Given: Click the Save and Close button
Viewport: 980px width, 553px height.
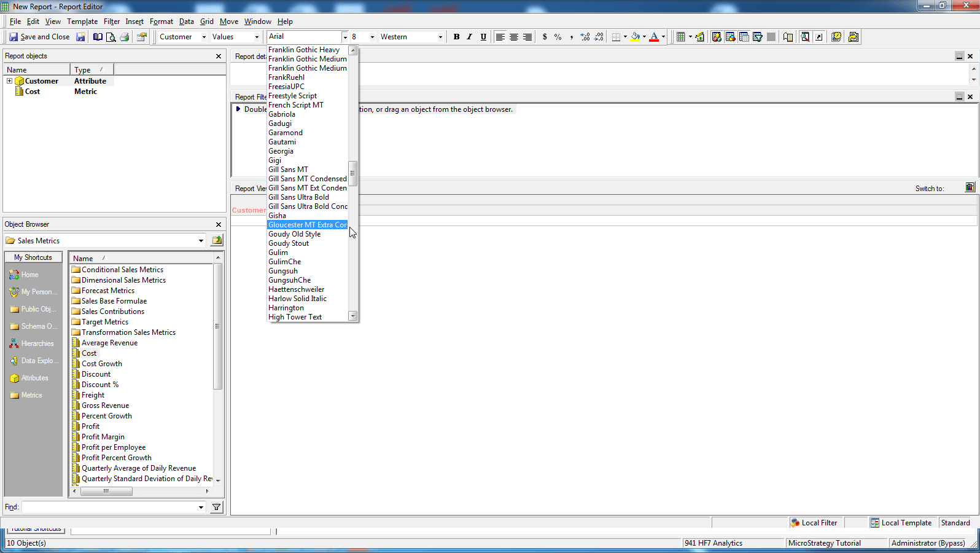Looking at the screenshot, I should click(x=39, y=37).
